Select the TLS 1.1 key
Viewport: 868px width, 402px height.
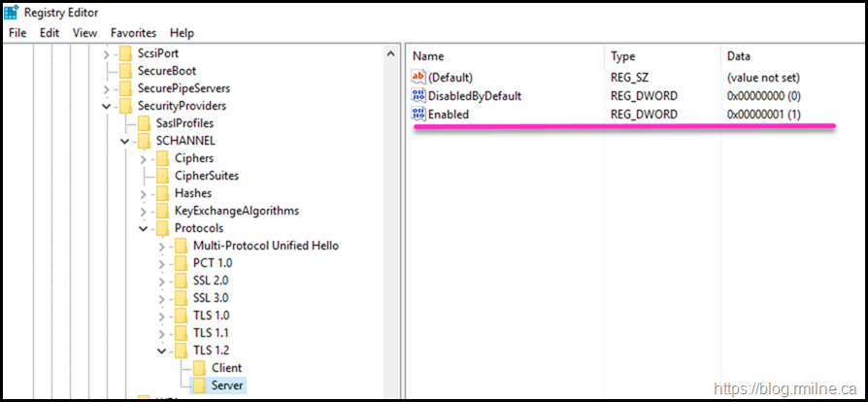click(x=211, y=333)
